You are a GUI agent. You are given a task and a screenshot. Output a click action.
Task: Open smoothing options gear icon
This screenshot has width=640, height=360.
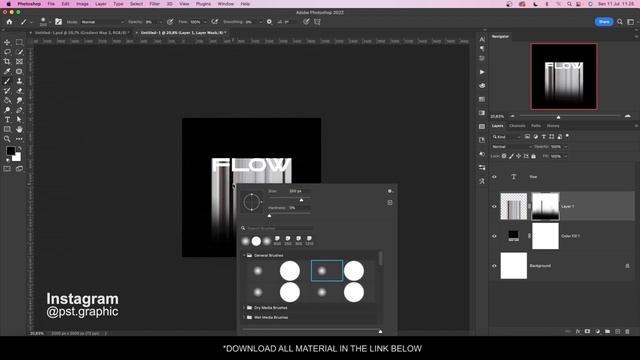click(x=269, y=22)
